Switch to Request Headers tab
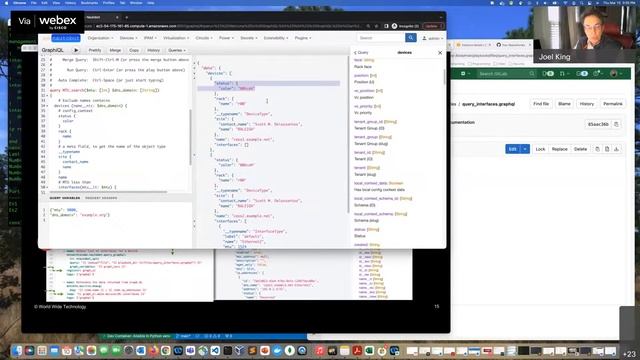The width and height of the screenshot is (640, 360). [x=101, y=198]
